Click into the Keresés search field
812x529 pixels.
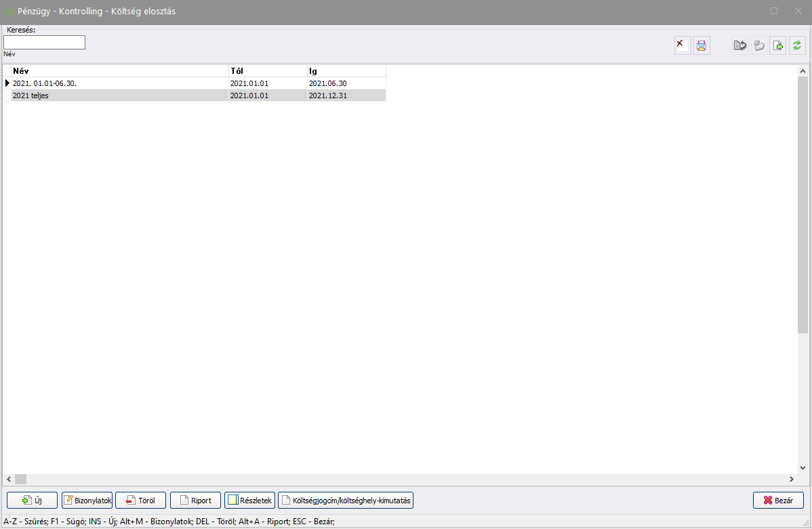coord(45,43)
